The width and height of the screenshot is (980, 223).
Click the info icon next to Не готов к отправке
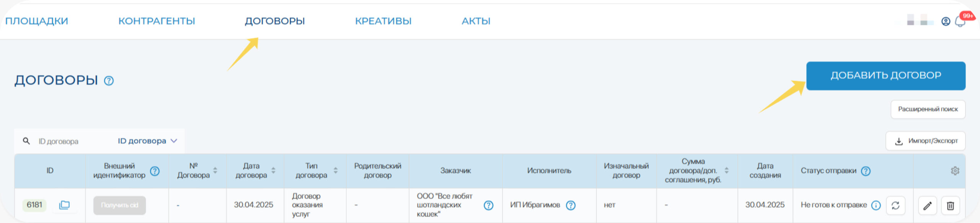[876, 205]
